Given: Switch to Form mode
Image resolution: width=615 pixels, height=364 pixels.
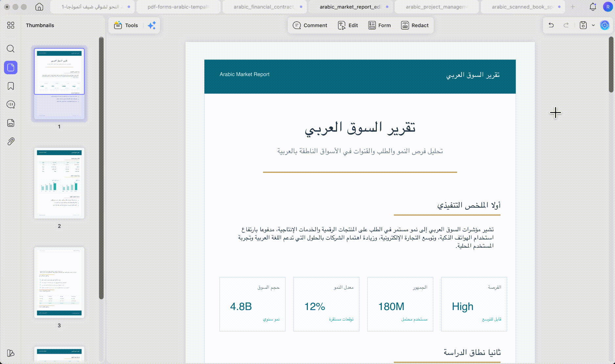Looking at the screenshot, I should point(379,25).
